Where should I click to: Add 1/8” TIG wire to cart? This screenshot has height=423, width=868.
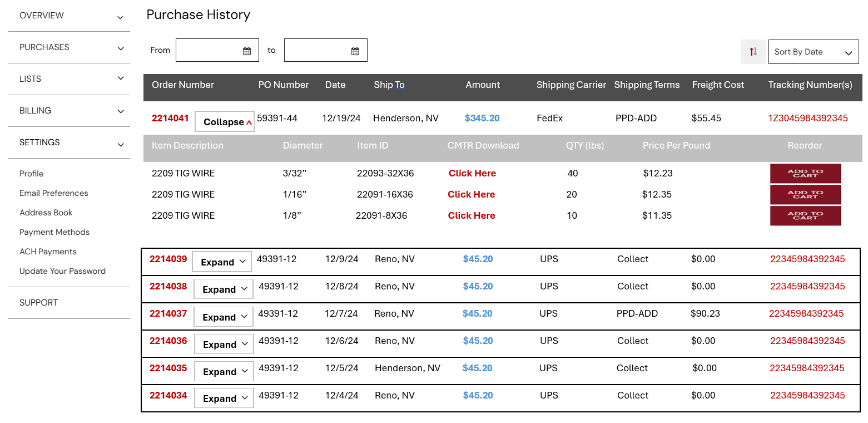pos(805,216)
